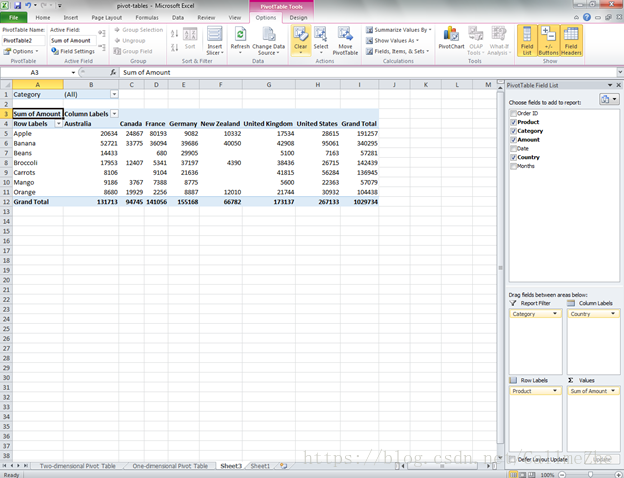Open Fields, Items, & Sets menu
This screenshot has height=478, width=624.
point(398,51)
